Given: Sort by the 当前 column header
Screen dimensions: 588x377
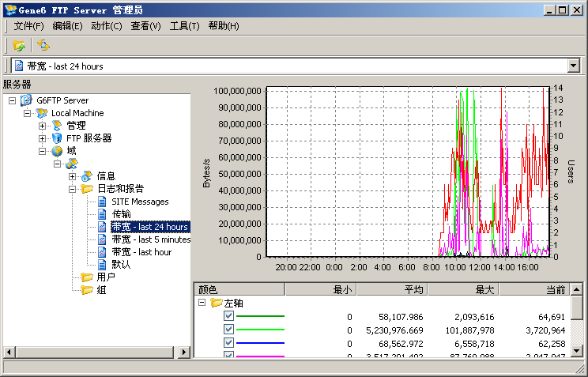Looking at the screenshot, I should click(x=534, y=289).
